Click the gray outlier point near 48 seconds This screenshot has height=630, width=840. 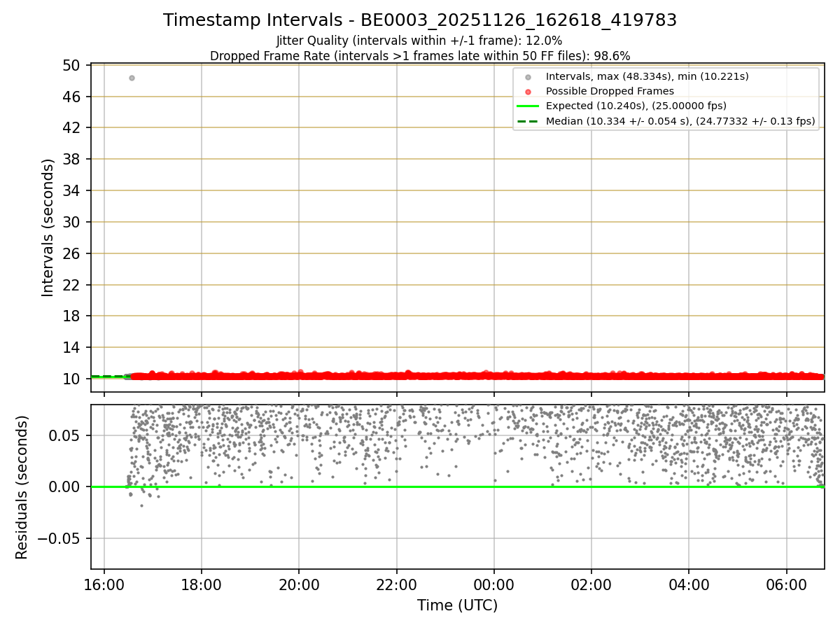132,78
